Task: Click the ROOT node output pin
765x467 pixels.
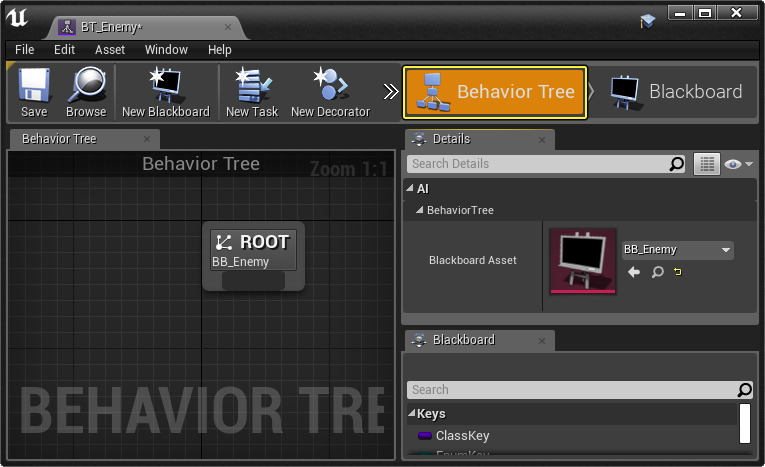Action: [x=253, y=281]
